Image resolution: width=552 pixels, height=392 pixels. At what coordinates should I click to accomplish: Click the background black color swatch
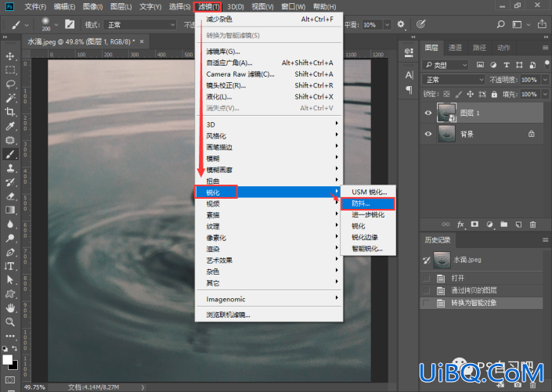pos(14,366)
